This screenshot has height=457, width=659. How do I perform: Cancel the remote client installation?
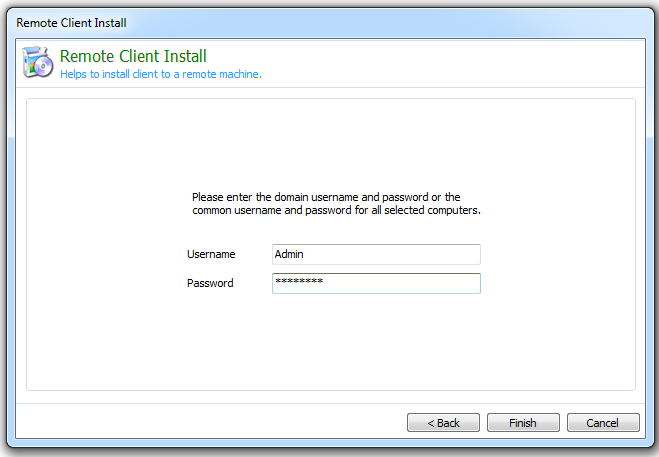point(602,423)
